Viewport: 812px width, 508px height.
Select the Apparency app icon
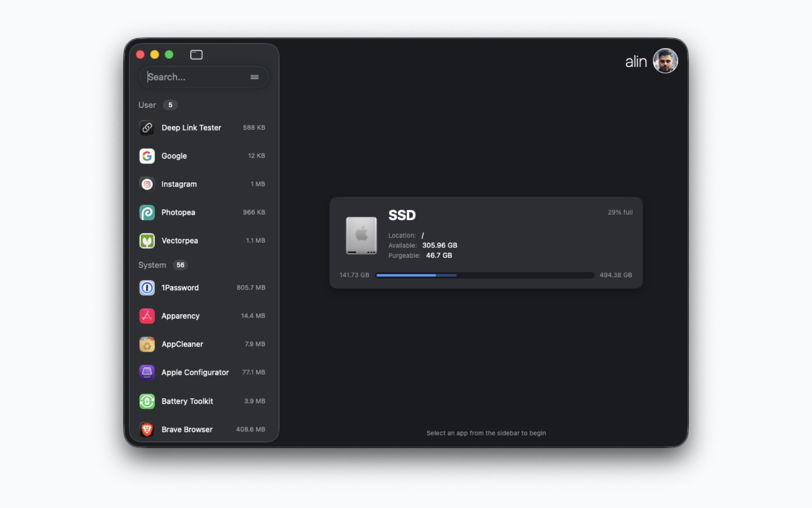pyautogui.click(x=147, y=316)
